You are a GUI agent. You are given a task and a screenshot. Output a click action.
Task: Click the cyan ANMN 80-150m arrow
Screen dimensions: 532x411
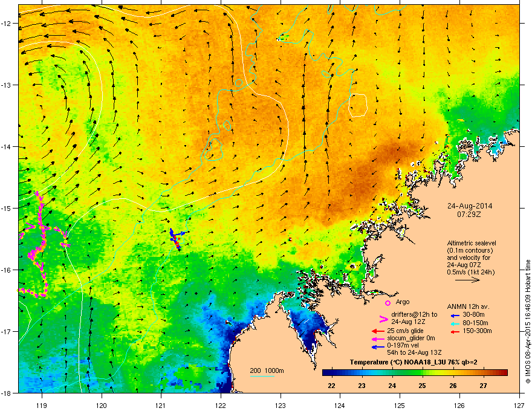coord(455,323)
